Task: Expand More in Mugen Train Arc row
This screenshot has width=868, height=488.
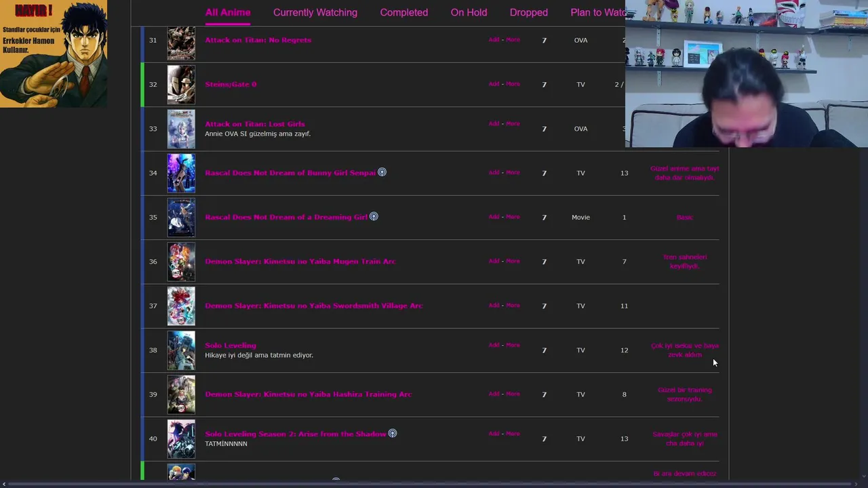Action: coord(513,262)
